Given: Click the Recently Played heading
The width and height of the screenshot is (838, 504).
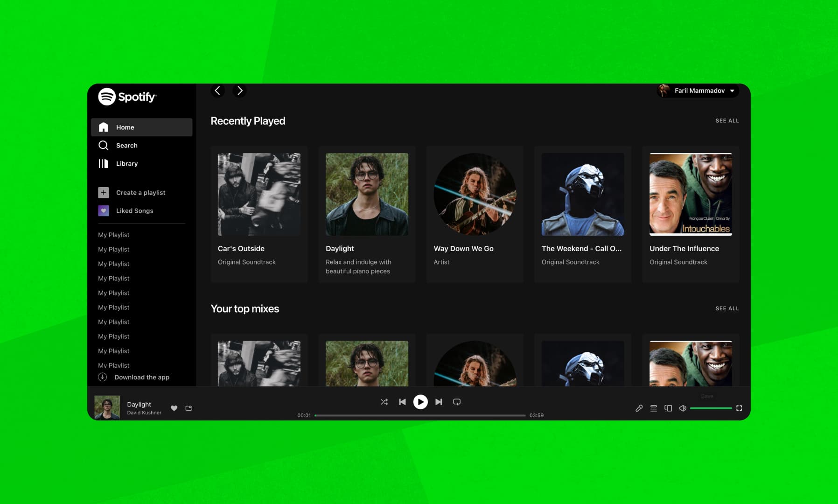Looking at the screenshot, I should coord(248,121).
